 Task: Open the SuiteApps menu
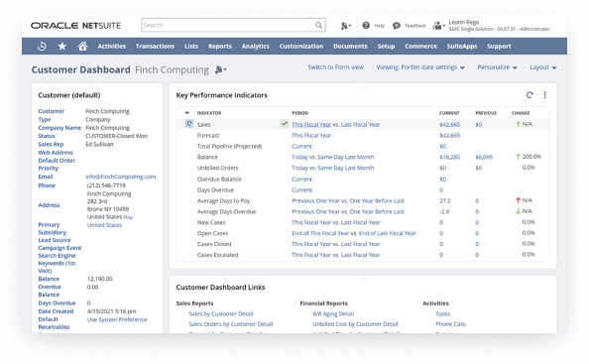tap(462, 47)
